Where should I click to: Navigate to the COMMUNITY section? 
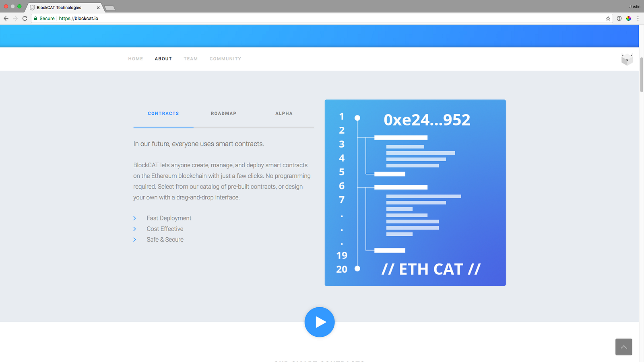point(225,59)
